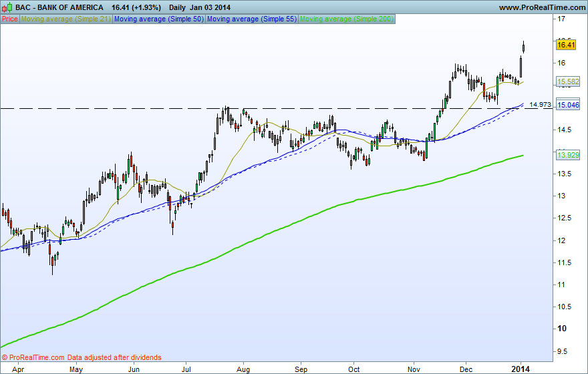Click the 2014 label on time axis
This screenshot has height=374, width=588.
pos(521,369)
